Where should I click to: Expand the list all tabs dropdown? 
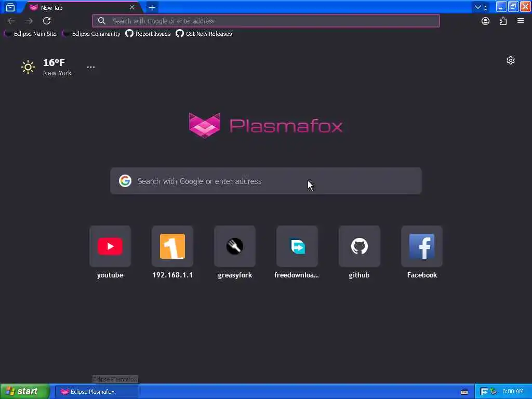click(481, 7)
